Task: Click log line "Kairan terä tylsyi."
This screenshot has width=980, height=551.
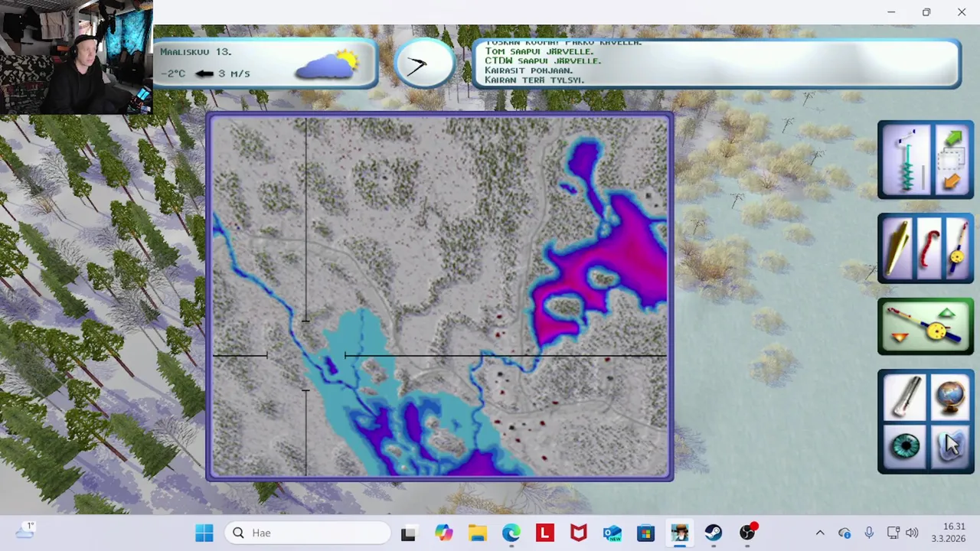Action: (534, 80)
